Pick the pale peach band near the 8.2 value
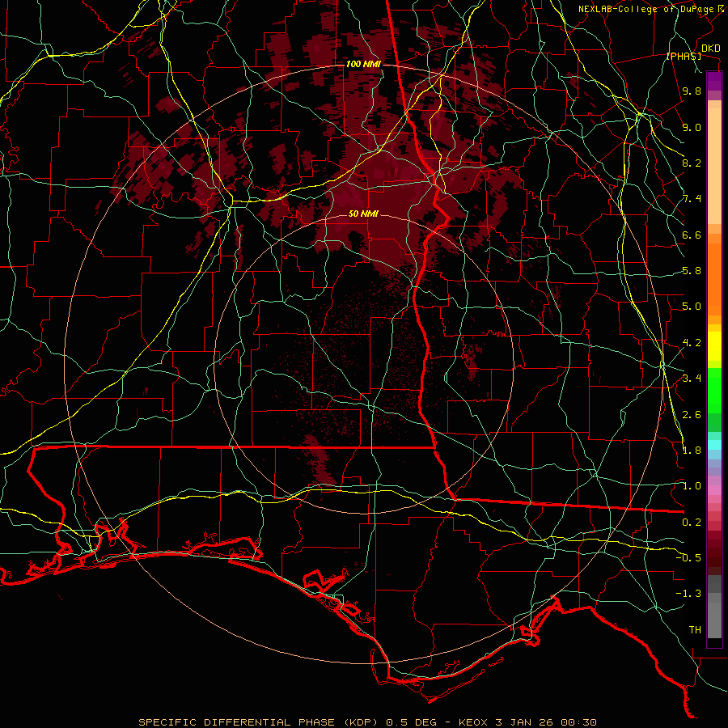Image resolution: width=728 pixels, height=728 pixels. (714, 166)
